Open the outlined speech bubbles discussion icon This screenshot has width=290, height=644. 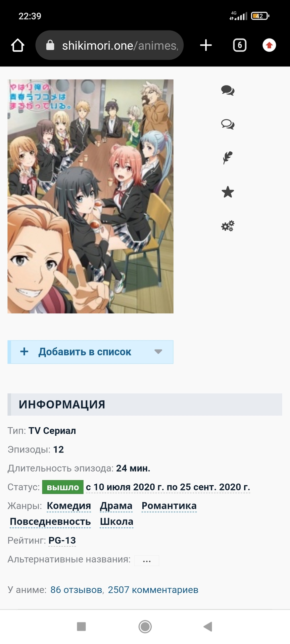pos(228,124)
